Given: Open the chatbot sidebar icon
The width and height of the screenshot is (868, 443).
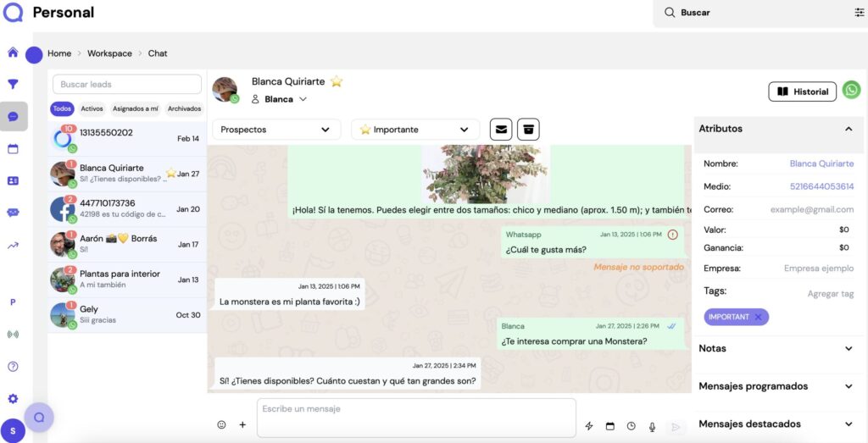Looking at the screenshot, I should 13,213.
